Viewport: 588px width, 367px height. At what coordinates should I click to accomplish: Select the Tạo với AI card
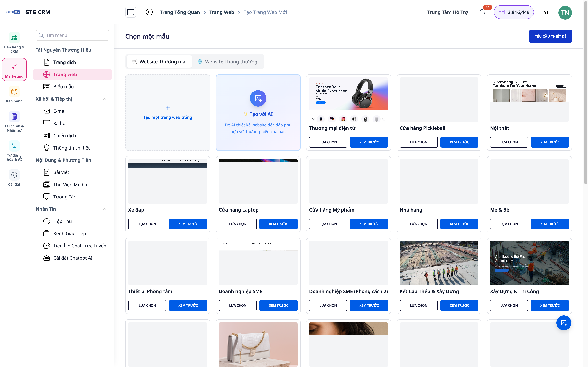pyautogui.click(x=258, y=112)
